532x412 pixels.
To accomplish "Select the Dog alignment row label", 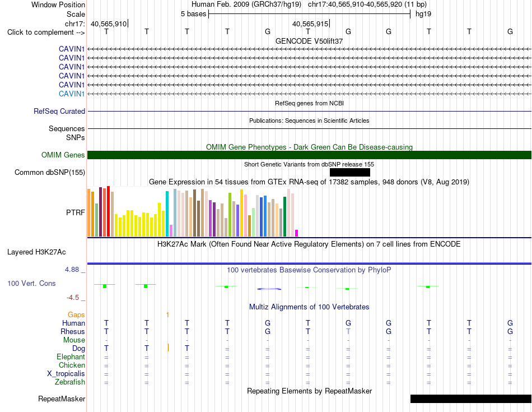I will (x=78, y=349).
